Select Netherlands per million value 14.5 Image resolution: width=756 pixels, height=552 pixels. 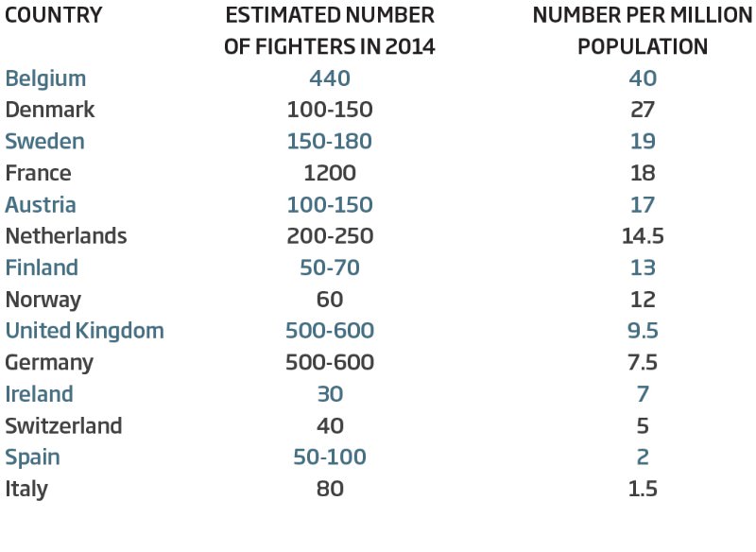(643, 235)
